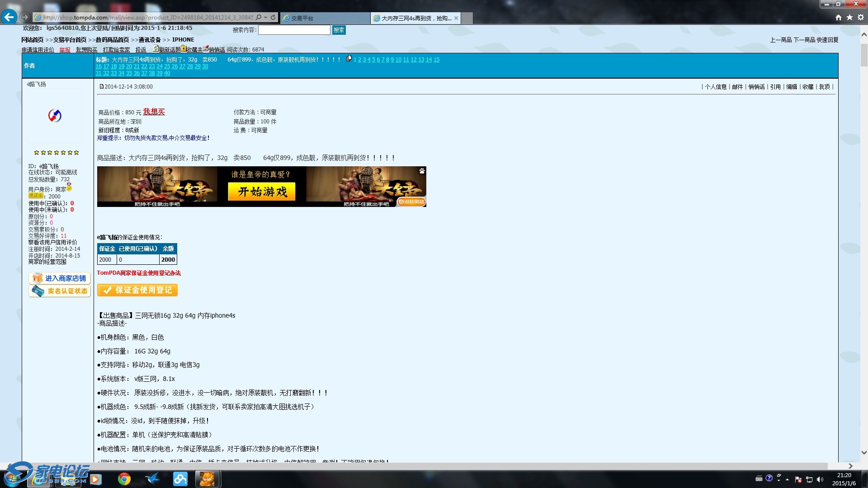This screenshot has width=868, height=488.
Task: Go to 交易平台首页 breadcrumb link
Action: pos(70,40)
